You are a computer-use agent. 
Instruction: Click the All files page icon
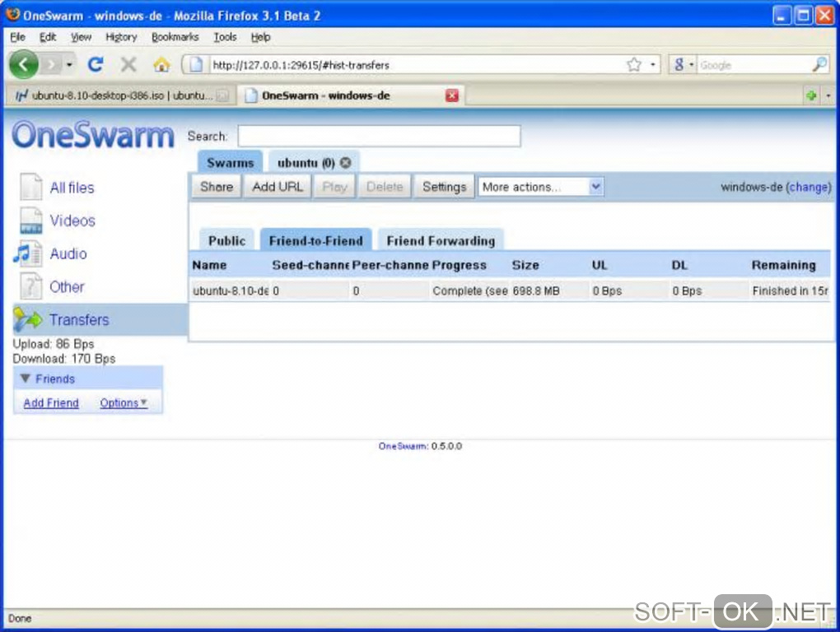coord(30,188)
